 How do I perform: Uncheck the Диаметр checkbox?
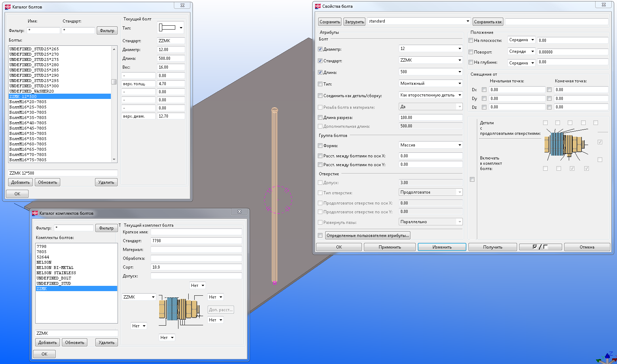(x=320, y=49)
